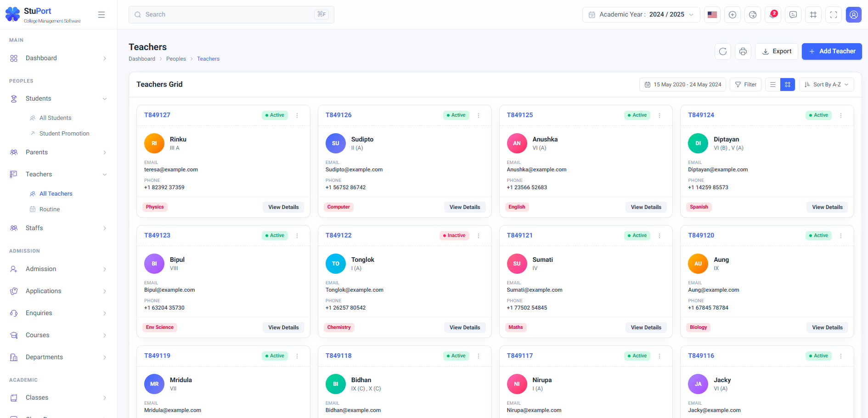This screenshot has width=868, height=418.
Task: Open options menu for T849119 card
Action: [297, 356]
